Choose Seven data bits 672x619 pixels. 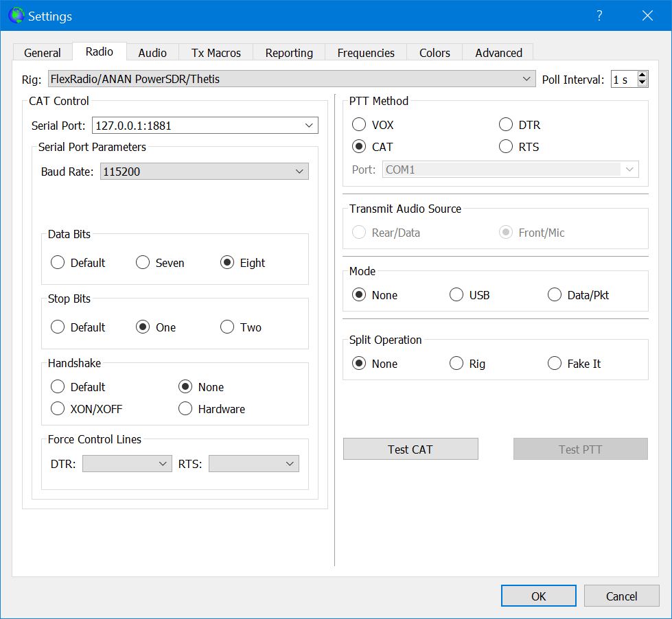(x=143, y=263)
